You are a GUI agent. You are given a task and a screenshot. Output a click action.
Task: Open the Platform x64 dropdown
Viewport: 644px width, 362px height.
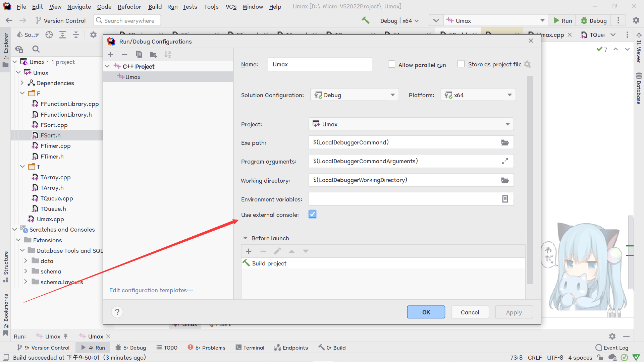point(478,95)
